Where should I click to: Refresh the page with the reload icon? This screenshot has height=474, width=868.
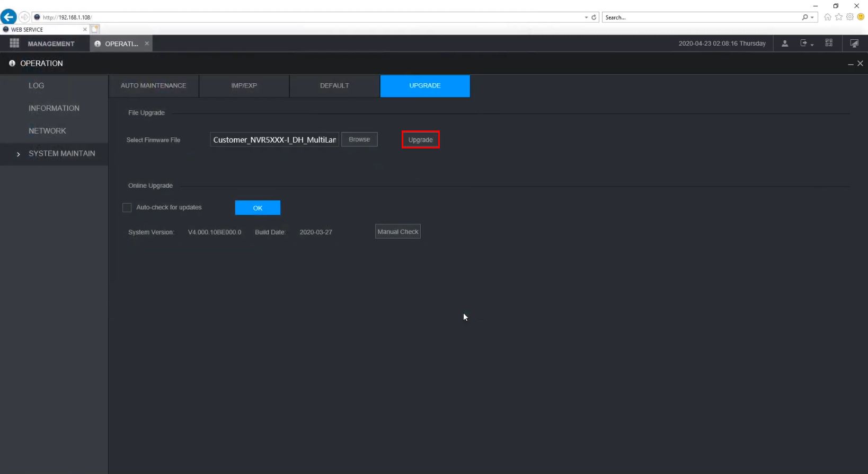pos(594,17)
